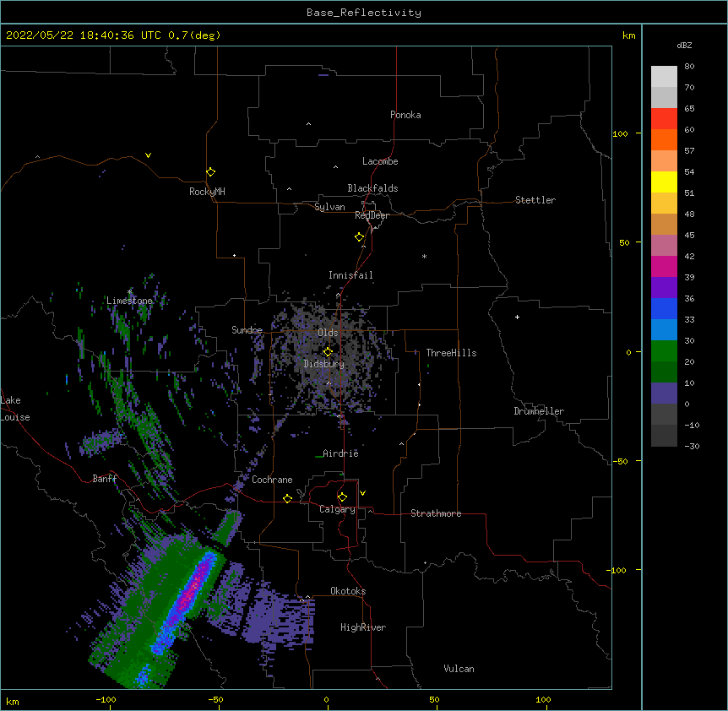
Task: Click the Sundre label
Action: tap(247, 330)
